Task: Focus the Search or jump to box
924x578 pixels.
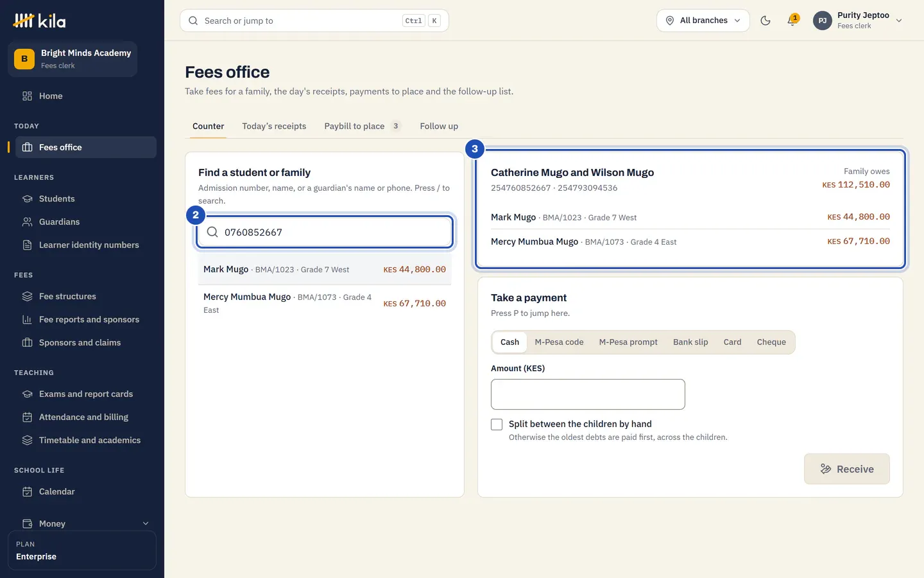Action: coord(314,21)
